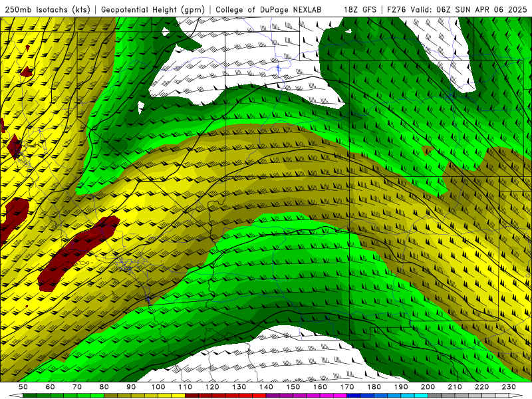Click the '190' label on the color scale

401,387
